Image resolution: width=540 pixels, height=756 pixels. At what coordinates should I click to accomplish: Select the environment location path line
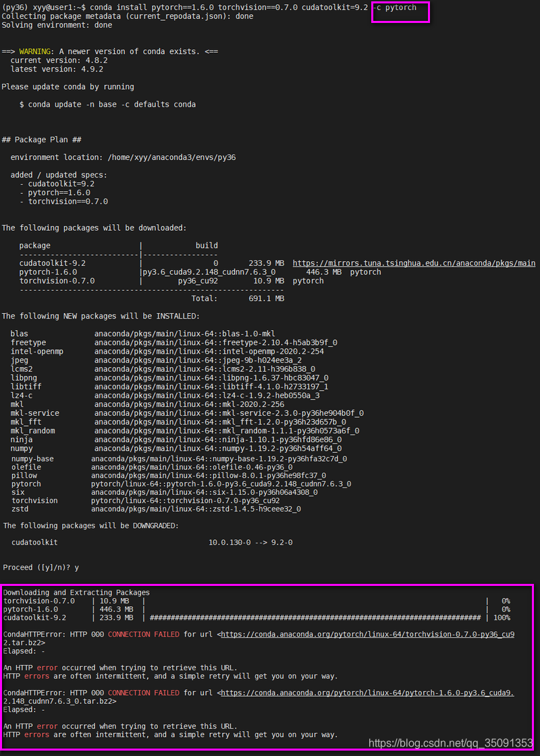[123, 157]
